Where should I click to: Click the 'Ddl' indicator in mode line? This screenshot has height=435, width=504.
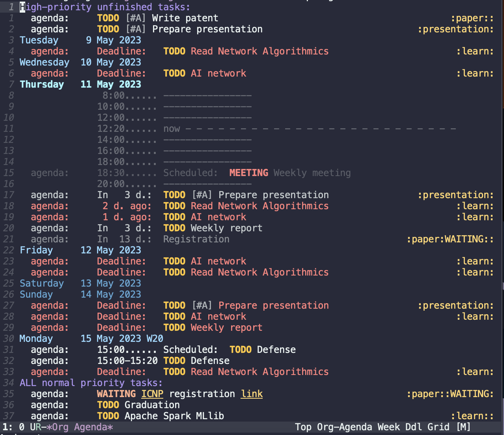click(x=413, y=427)
